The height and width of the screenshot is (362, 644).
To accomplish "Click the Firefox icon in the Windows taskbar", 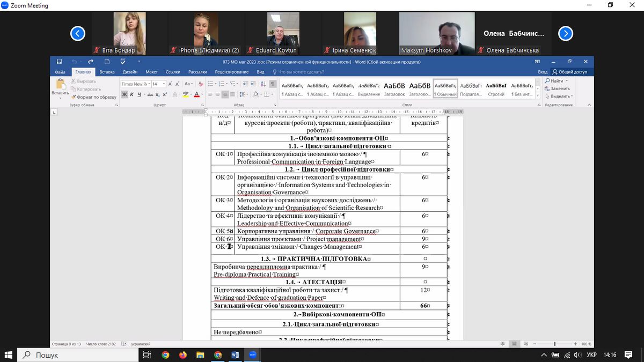I will (x=182, y=355).
